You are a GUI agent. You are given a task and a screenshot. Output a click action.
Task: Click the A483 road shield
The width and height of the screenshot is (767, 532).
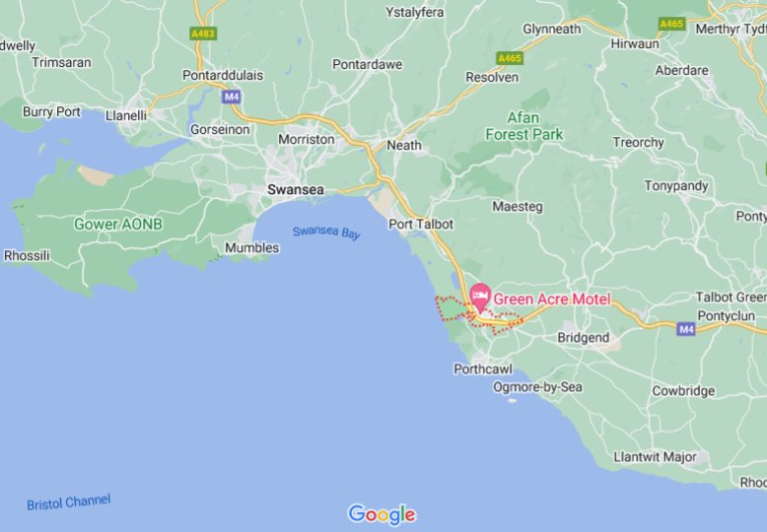click(203, 33)
